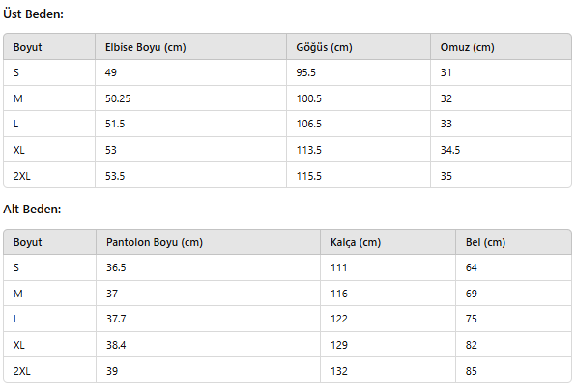Select the Göğüs (cm) column header

click(359, 46)
